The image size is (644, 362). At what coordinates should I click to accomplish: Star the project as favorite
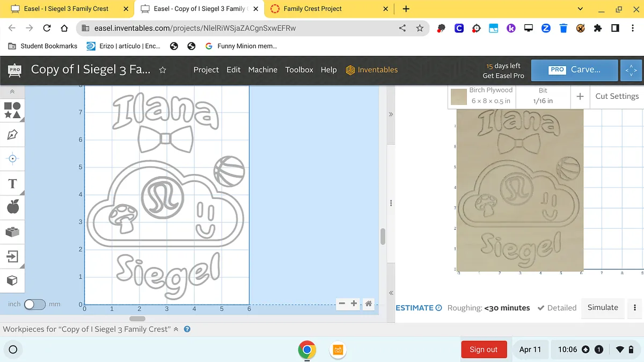point(163,70)
